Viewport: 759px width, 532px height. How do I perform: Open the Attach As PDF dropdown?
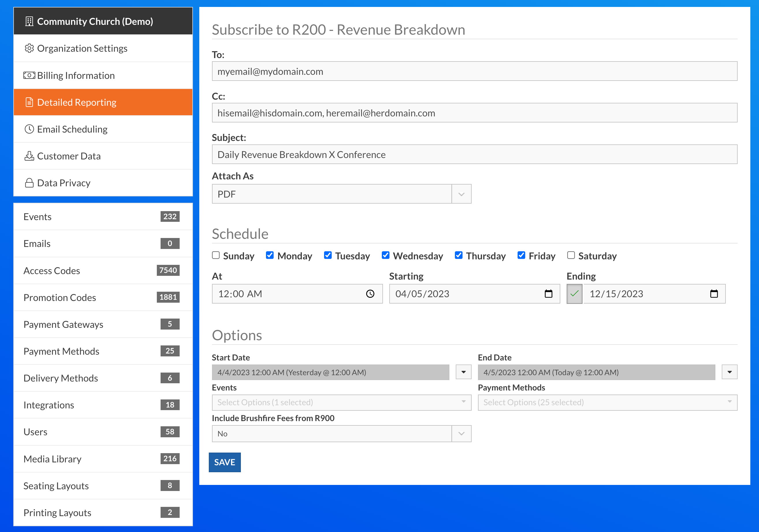(x=341, y=194)
